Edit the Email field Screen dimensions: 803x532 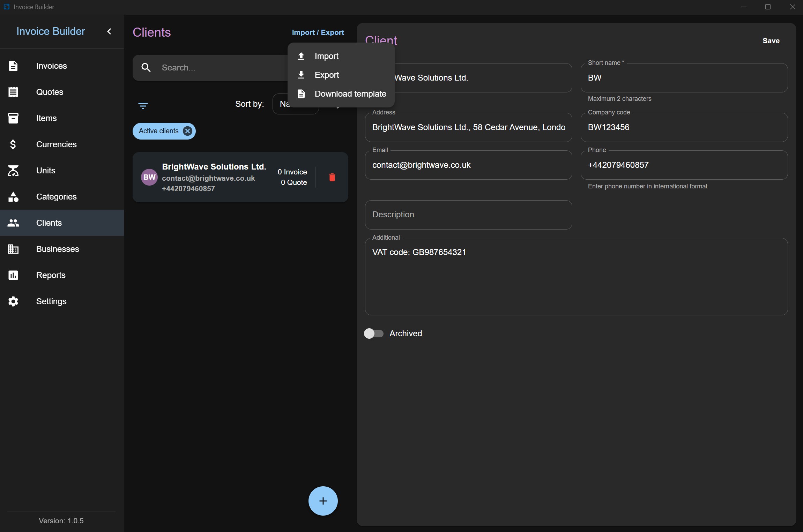click(468, 165)
